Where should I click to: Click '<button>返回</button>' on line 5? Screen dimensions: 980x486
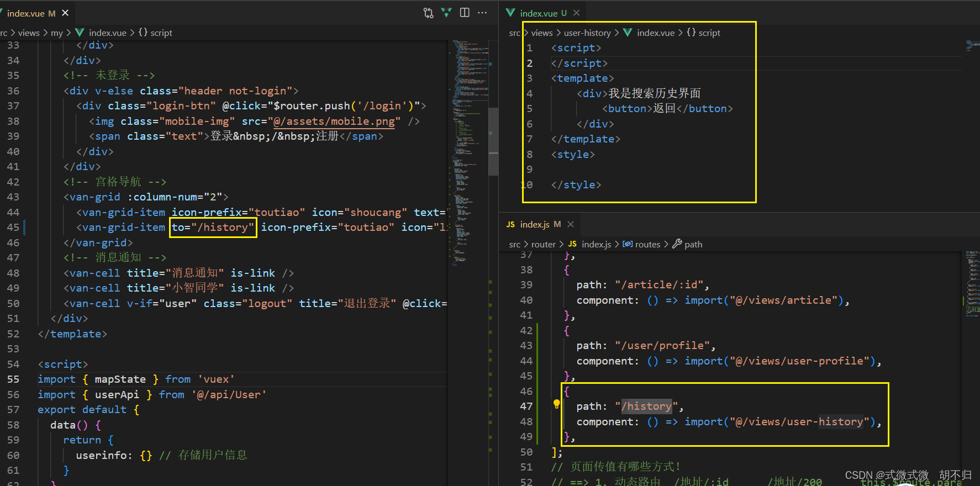pyautogui.click(x=667, y=108)
